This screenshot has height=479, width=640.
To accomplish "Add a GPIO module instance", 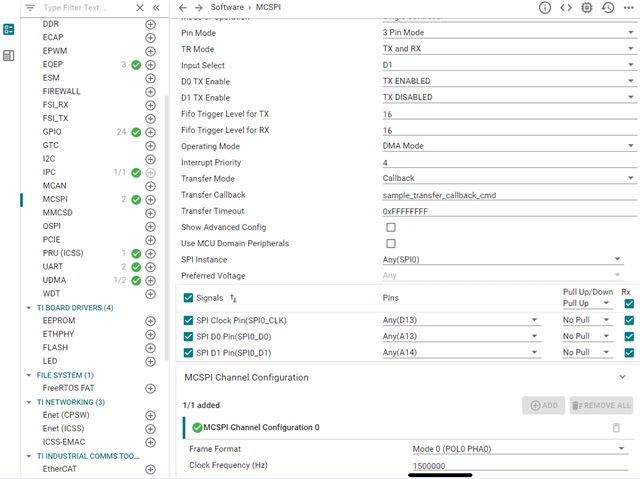I will [x=150, y=132].
